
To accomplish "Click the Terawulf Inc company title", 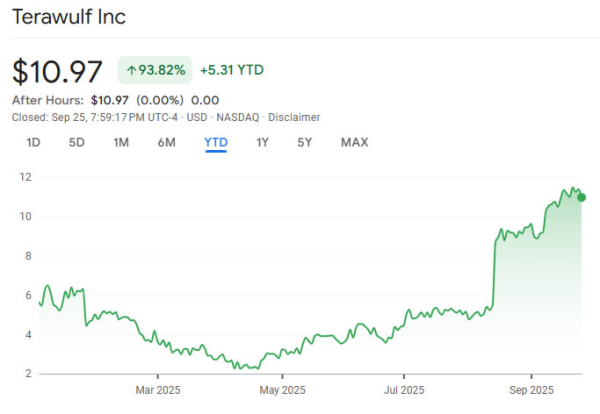I will [x=69, y=18].
